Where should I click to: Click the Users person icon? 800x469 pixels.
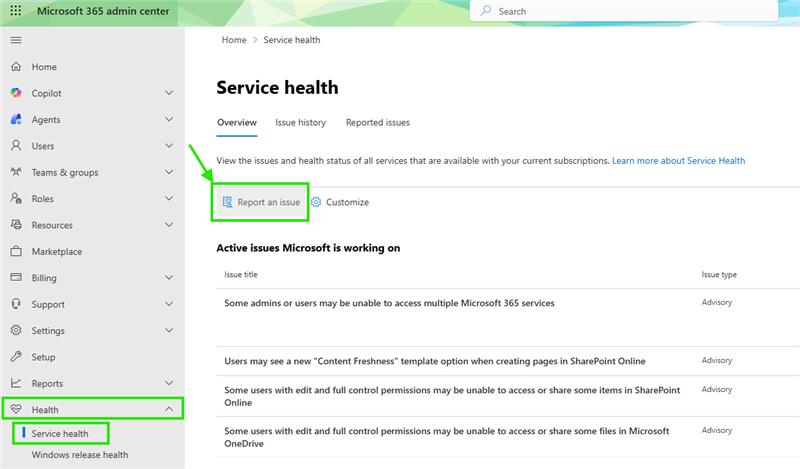[x=16, y=146]
